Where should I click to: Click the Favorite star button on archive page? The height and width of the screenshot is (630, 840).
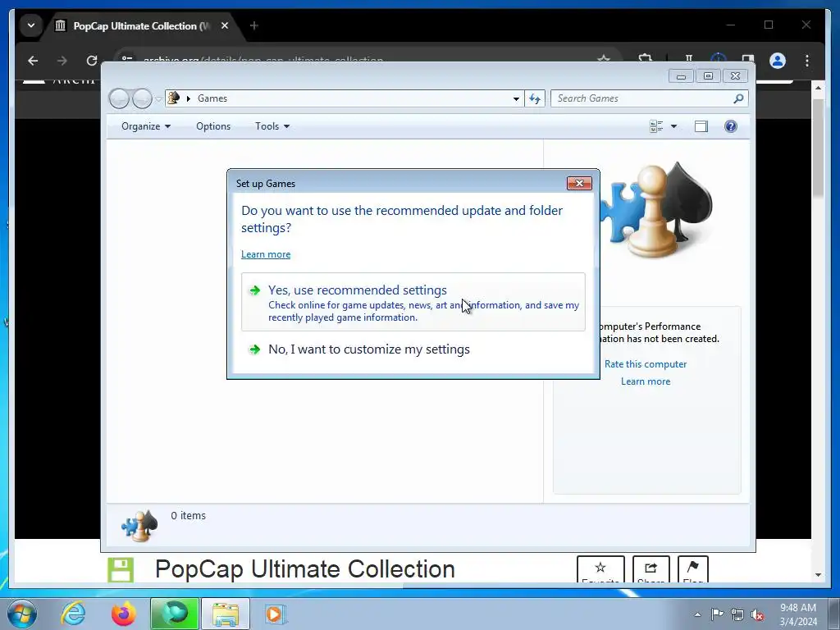(600, 570)
